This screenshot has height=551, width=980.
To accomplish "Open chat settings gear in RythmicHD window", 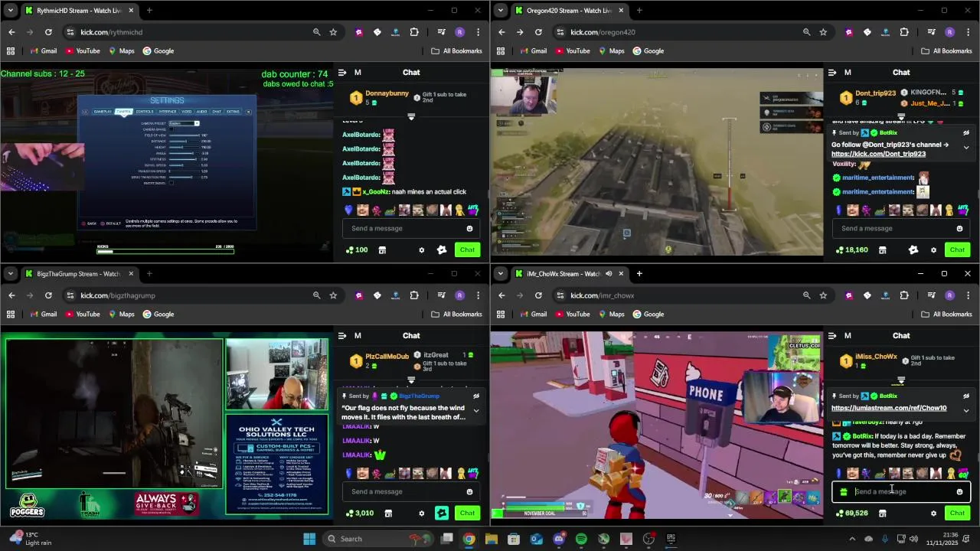I will [x=421, y=249].
